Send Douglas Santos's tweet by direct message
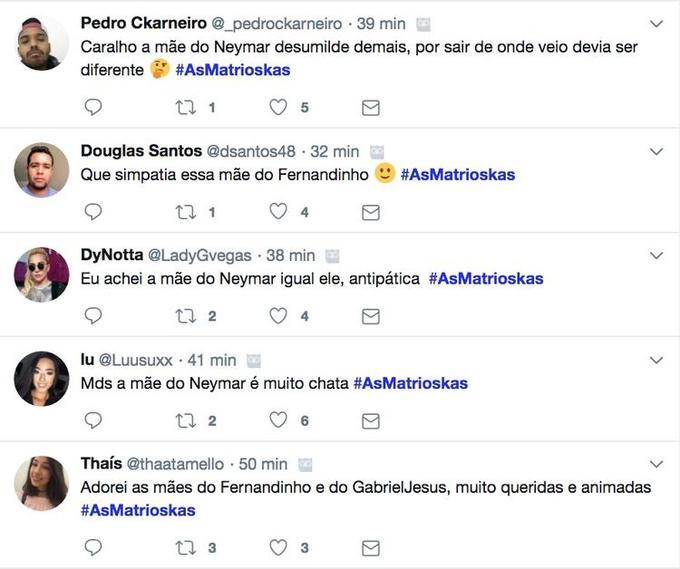Viewport: 680px width, 569px height. [370, 212]
